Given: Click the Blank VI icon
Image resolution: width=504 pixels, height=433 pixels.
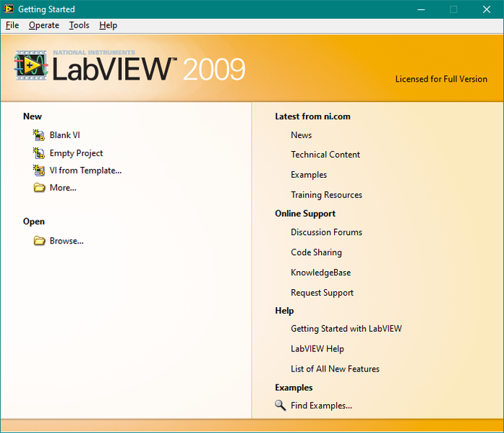Looking at the screenshot, I should pos(39,135).
